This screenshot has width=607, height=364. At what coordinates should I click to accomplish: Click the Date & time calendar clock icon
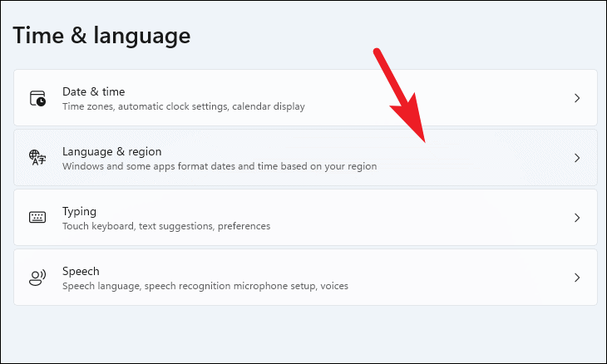tap(37, 98)
